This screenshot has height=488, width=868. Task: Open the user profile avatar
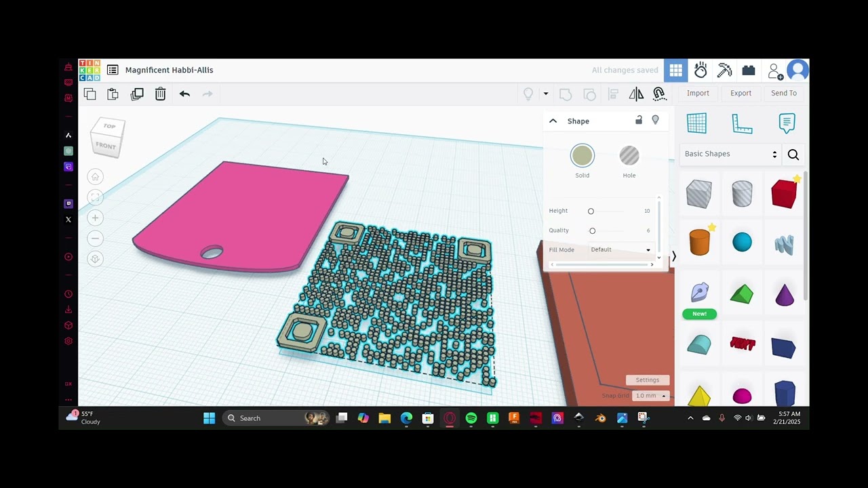797,70
